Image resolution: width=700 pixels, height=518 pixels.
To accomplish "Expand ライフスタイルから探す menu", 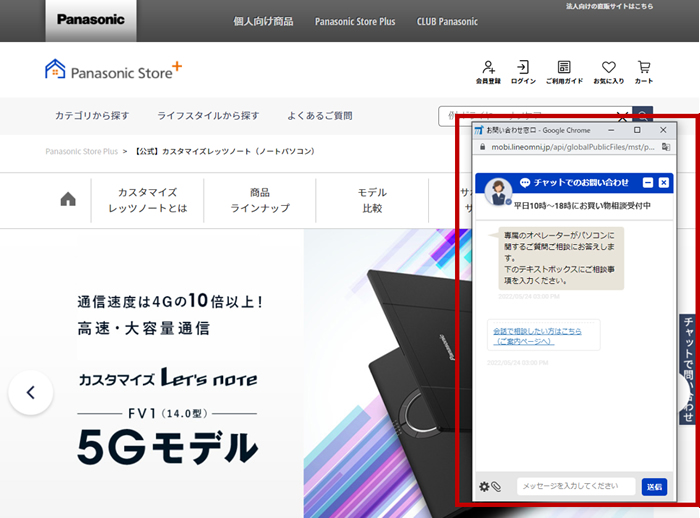I will pos(208,116).
